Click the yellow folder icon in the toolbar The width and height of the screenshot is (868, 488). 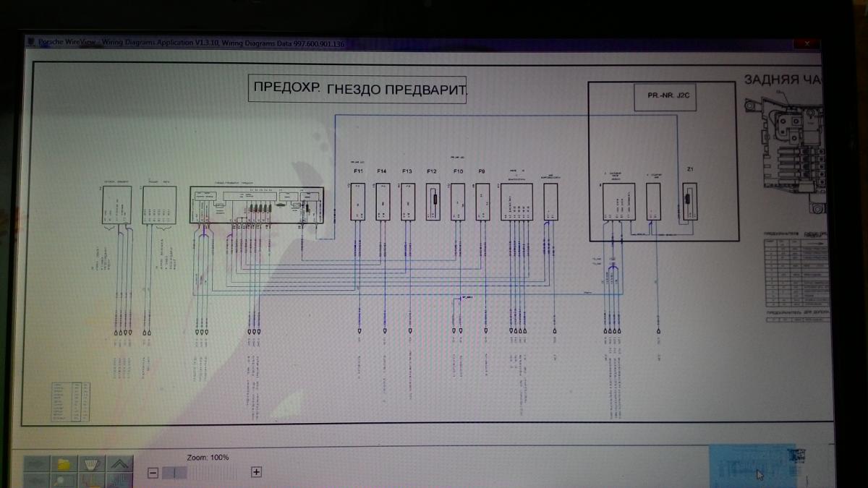tap(64, 464)
